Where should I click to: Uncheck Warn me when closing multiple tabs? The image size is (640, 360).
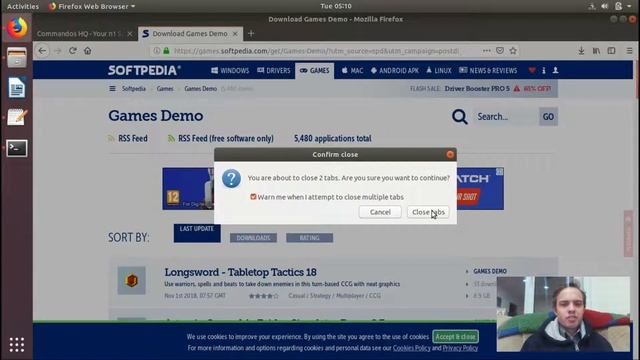[x=253, y=197]
